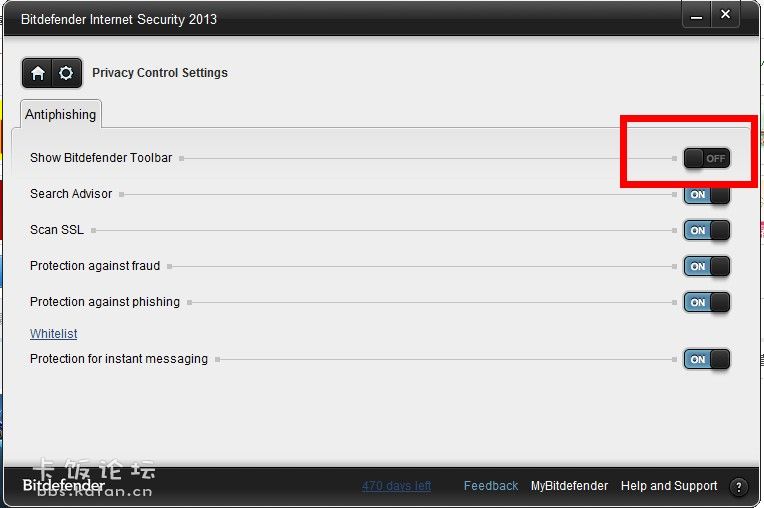Click the Privacy Control Settings heading
764x508 pixels.
pos(160,73)
